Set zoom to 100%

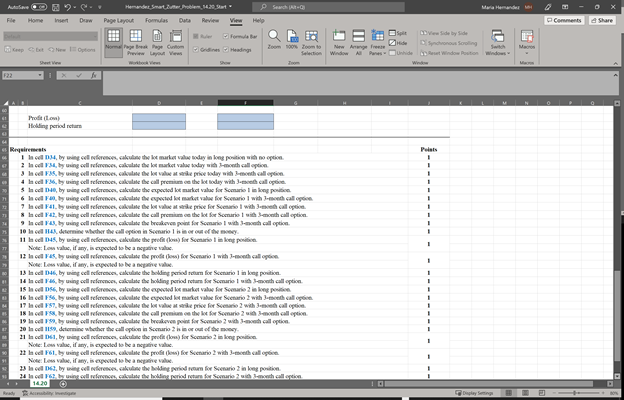point(292,40)
